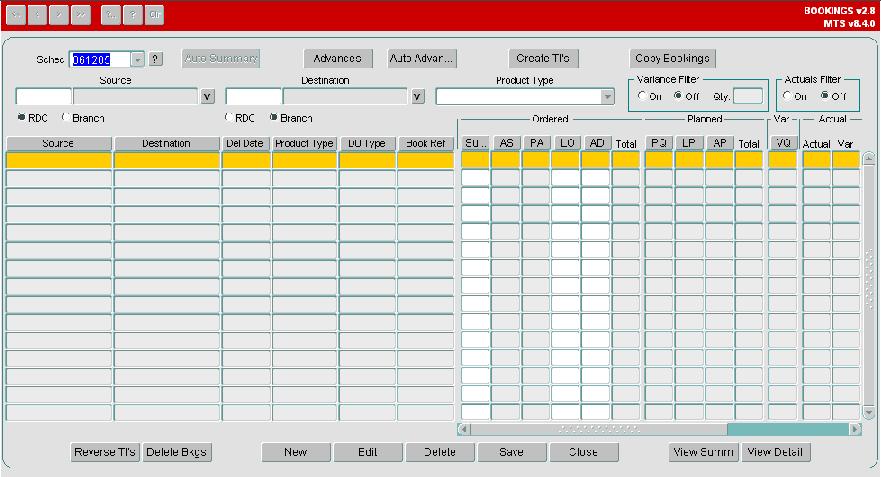Viewport: 881px width, 477px height.
Task: Click Copy Bookings
Action: [673, 58]
